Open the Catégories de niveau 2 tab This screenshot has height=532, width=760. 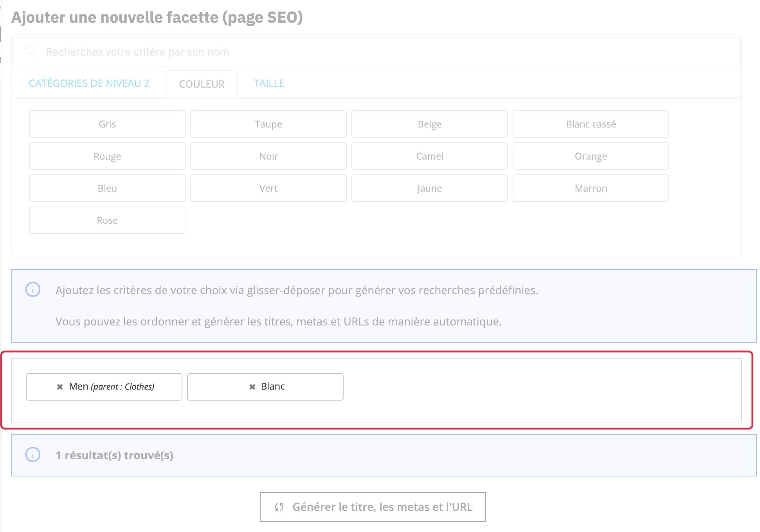tap(89, 83)
